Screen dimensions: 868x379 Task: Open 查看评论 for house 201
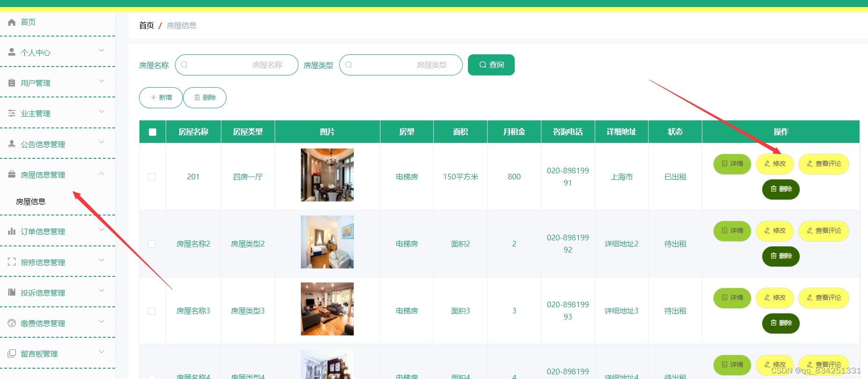pyautogui.click(x=824, y=164)
